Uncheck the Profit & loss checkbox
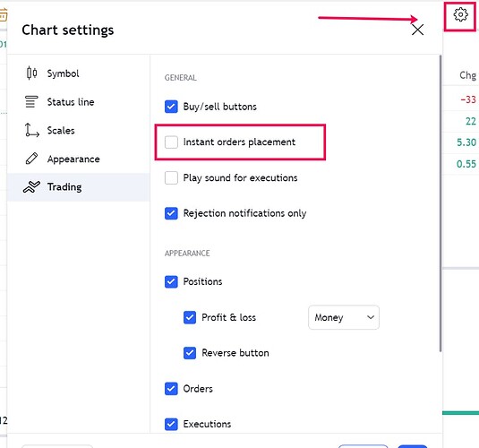 [x=190, y=317]
